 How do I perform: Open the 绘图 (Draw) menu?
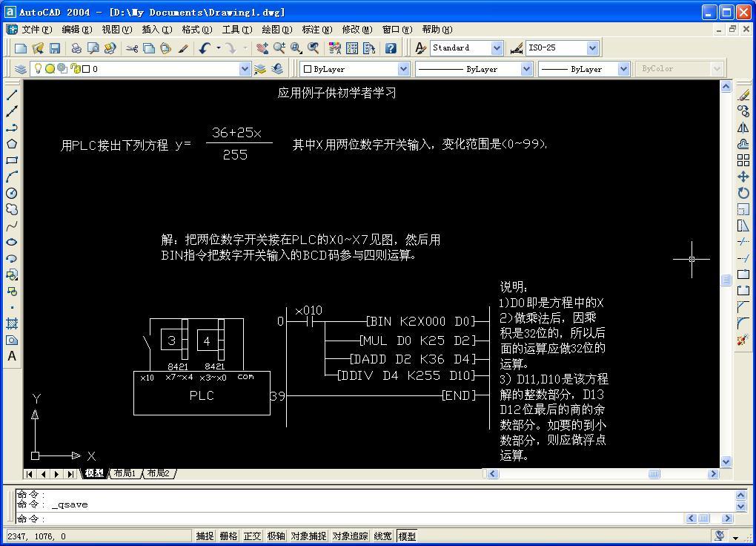[x=276, y=30]
